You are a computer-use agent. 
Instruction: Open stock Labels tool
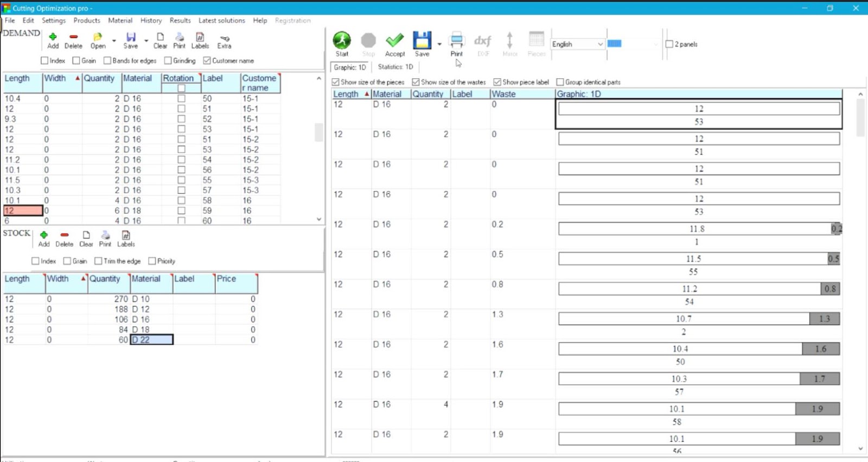[126, 239]
